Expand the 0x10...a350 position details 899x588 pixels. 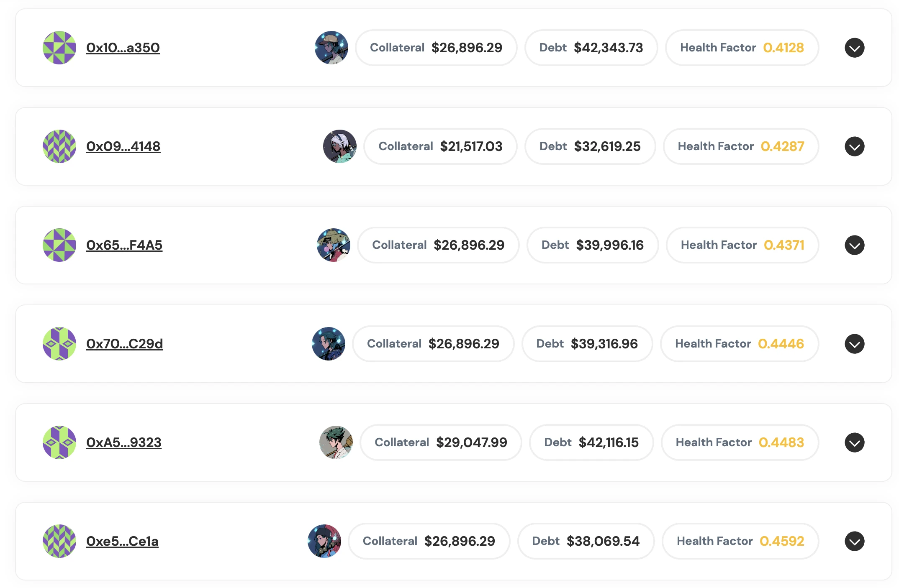[x=854, y=47]
